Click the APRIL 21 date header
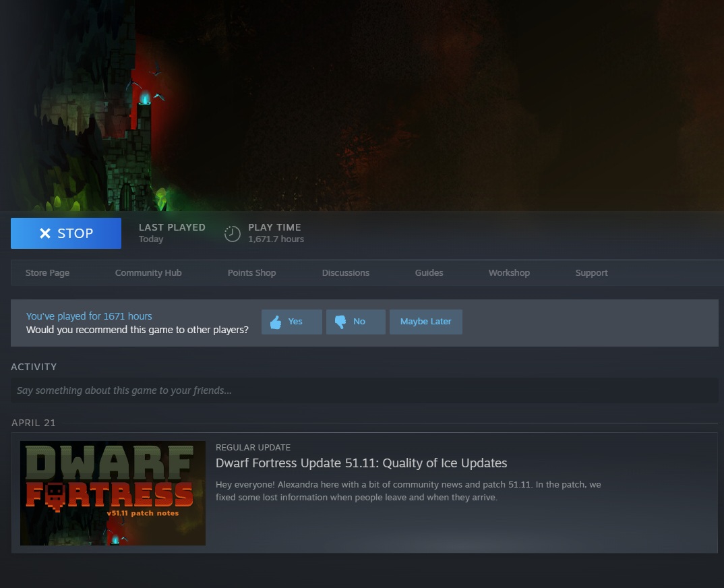 point(34,423)
